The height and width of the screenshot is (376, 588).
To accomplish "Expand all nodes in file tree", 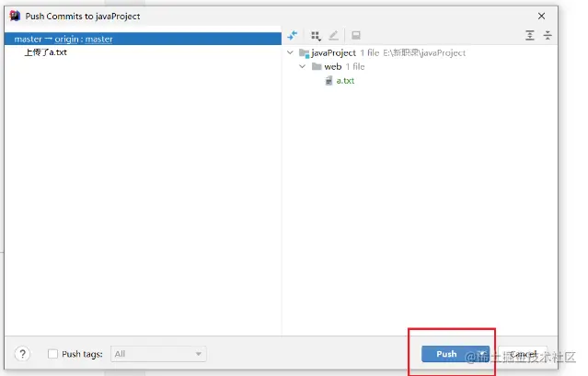I will point(530,35).
